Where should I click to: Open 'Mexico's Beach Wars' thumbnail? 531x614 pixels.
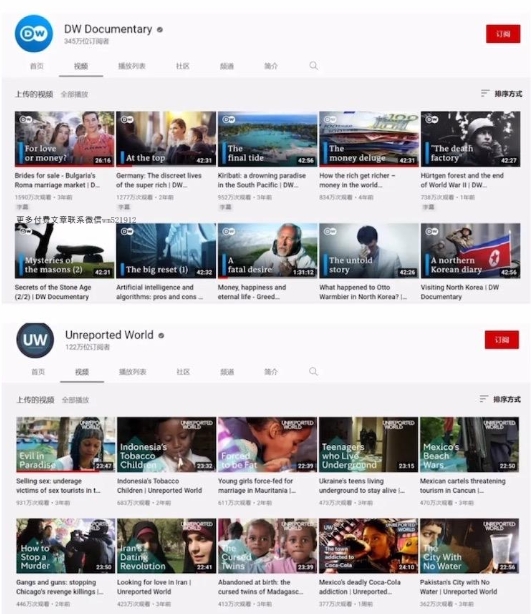[470, 444]
